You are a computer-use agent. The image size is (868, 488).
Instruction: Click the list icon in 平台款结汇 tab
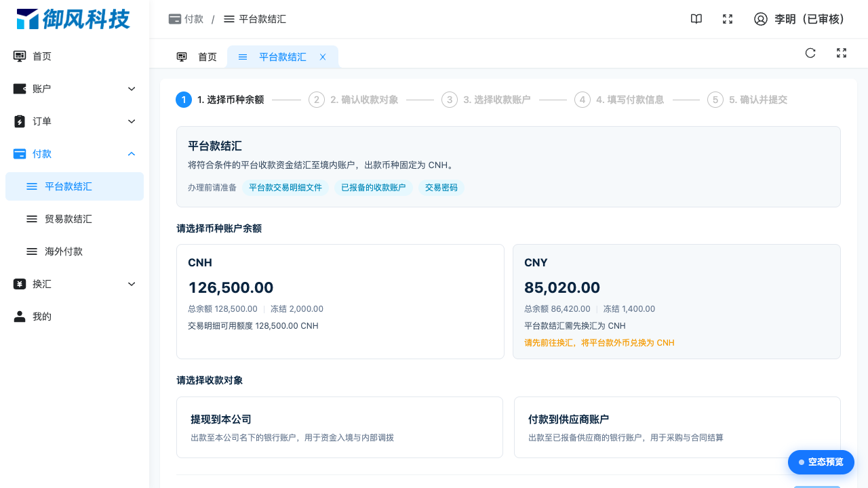243,57
